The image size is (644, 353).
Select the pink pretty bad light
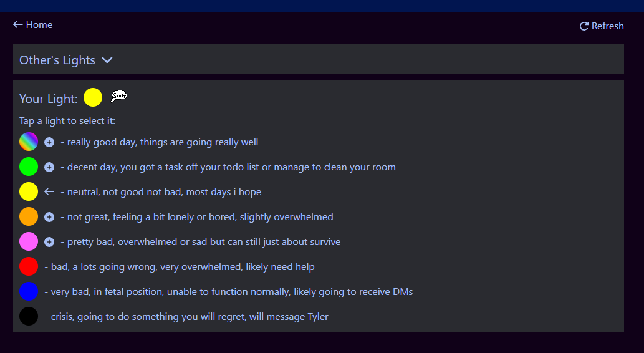(29, 241)
